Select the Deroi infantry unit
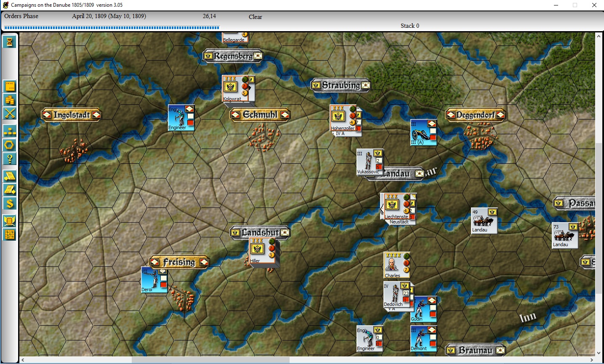Image resolution: width=604 pixels, height=364 pixels. click(x=154, y=279)
